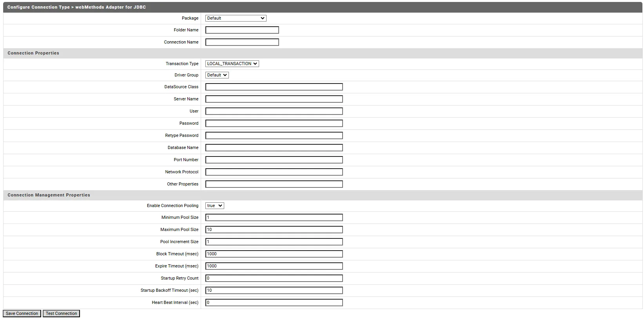Screen dimensions: 644x320
Task: Focus the Connection Name input field
Action: [242, 42]
